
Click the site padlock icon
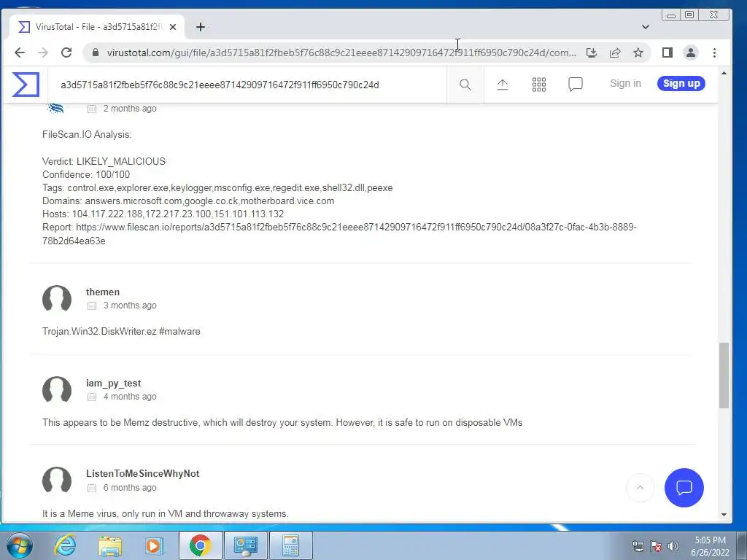point(96,52)
